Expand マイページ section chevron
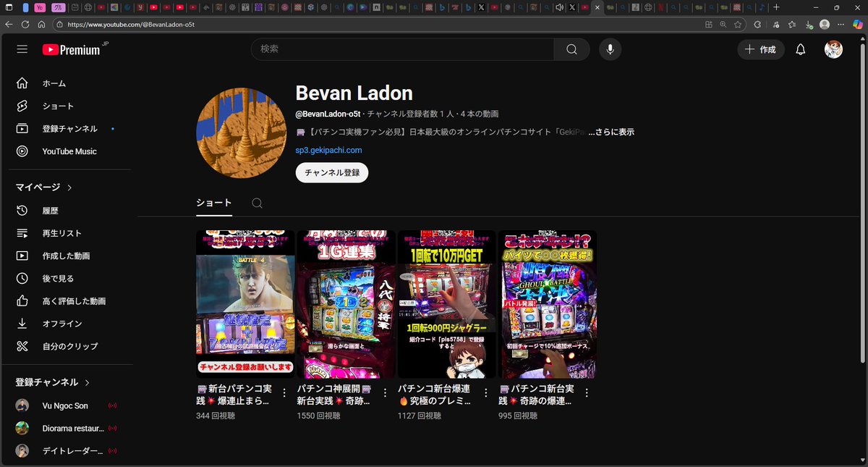Screen dimensions: 868x467 tap(69, 188)
